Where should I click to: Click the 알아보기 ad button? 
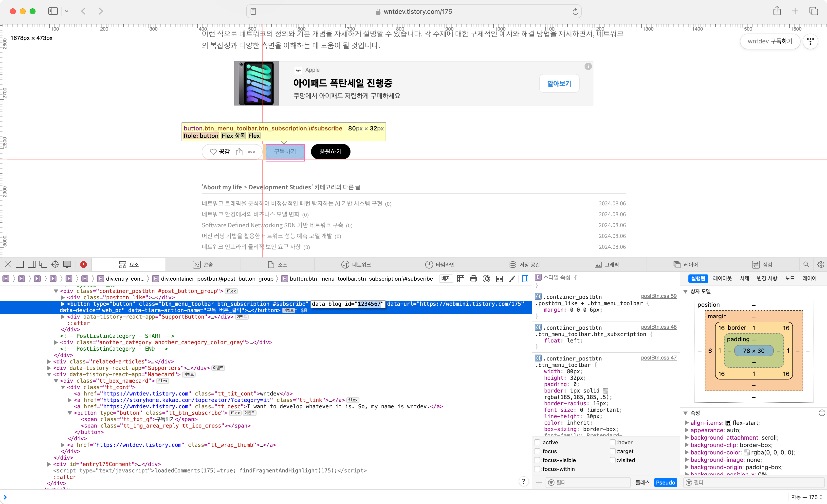click(559, 84)
